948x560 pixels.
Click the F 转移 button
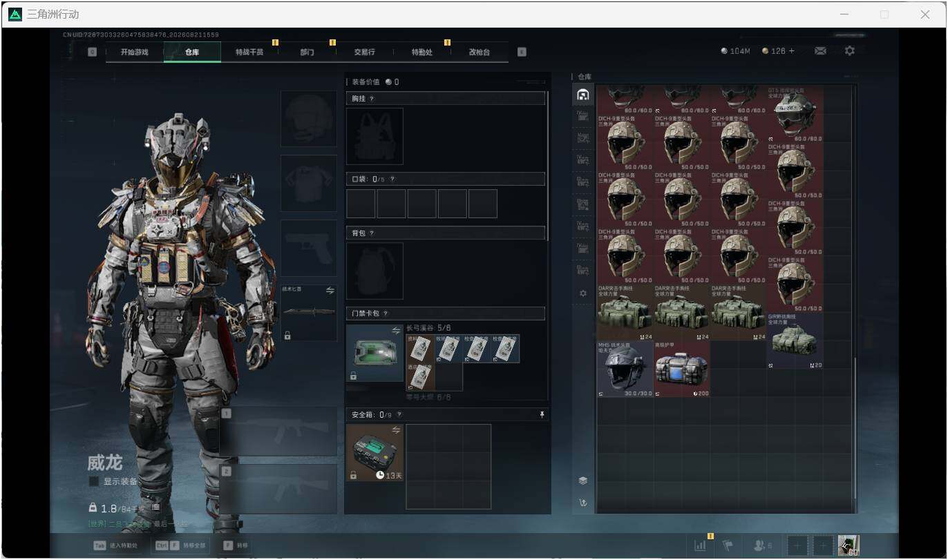click(x=235, y=545)
